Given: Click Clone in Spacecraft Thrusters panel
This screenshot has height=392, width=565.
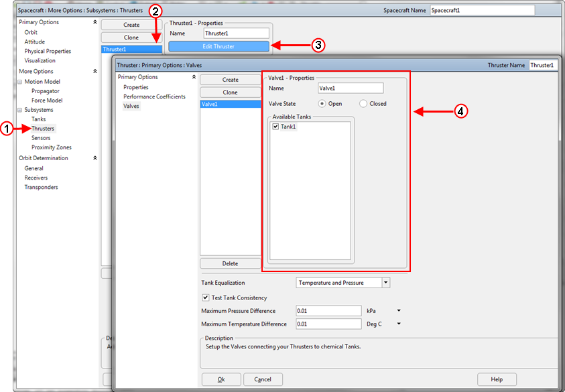Looking at the screenshot, I should (x=131, y=38).
